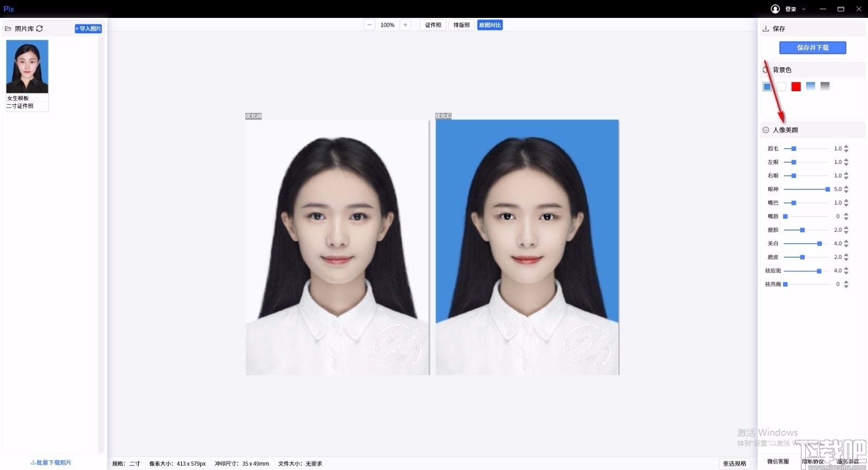Click the 磨皮 slider handle
Image resolution: width=868 pixels, height=470 pixels.
click(x=802, y=257)
